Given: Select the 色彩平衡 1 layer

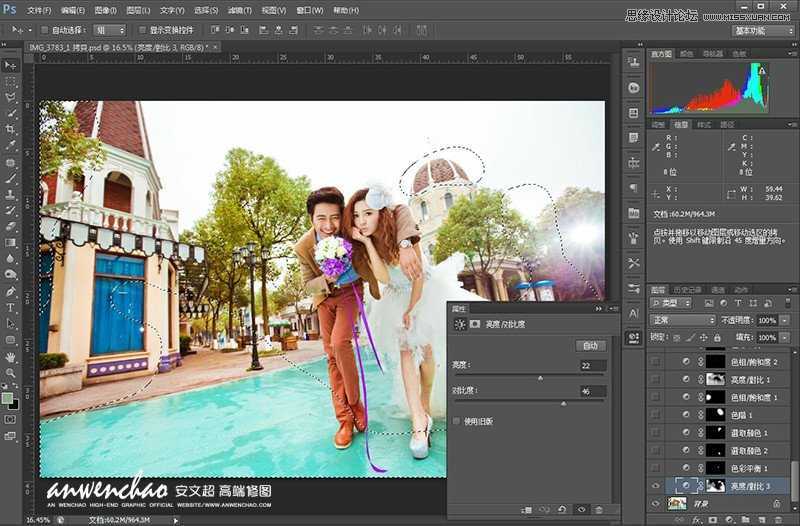Looking at the screenshot, I should tap(751, 468).
